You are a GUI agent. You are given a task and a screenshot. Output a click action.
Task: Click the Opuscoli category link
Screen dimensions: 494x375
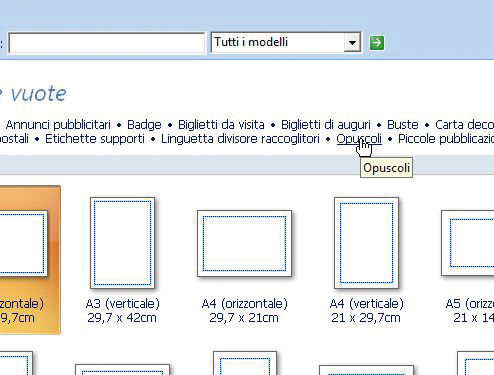pos(359,139)
